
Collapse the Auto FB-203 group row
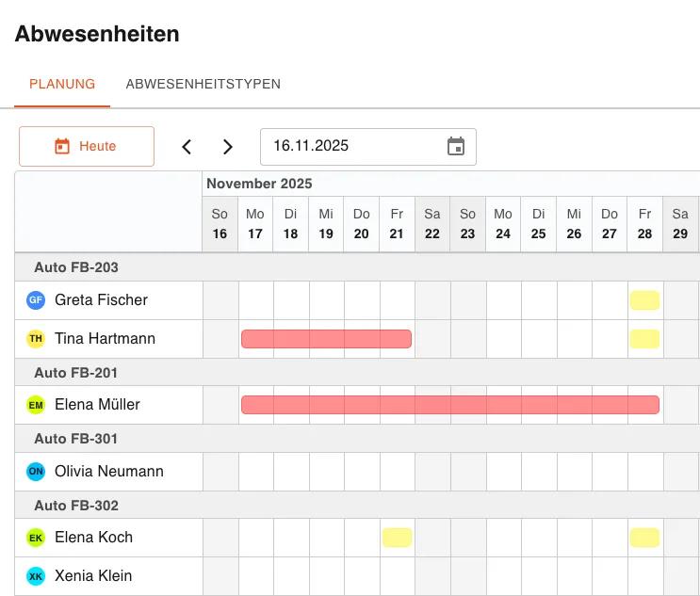pos(76,267)
